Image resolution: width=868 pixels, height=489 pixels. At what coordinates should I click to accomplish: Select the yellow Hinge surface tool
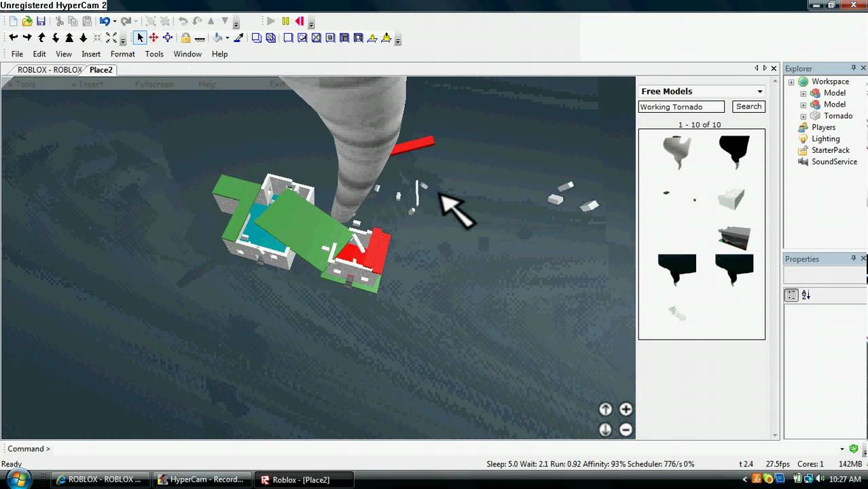click(372, 38)
